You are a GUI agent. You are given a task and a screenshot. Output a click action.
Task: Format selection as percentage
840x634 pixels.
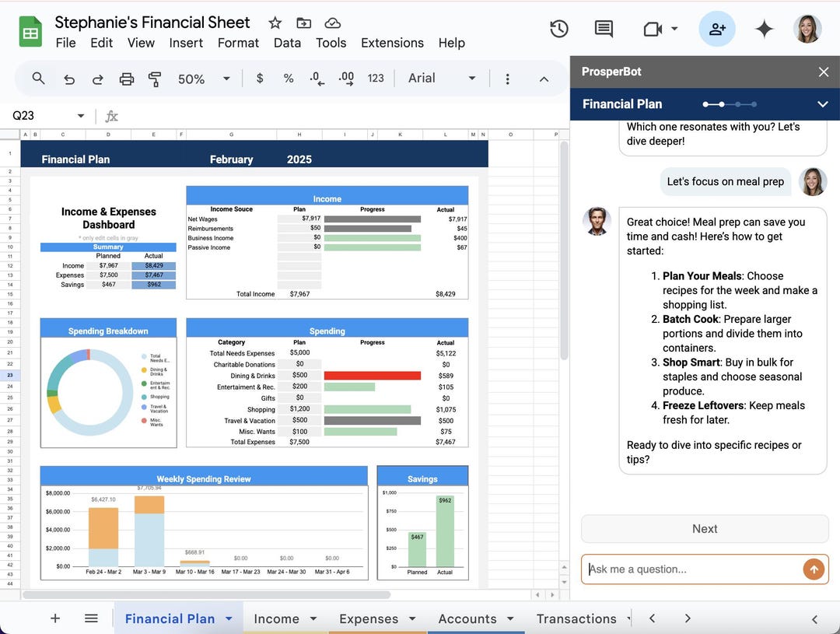click(x=288, y=79)
